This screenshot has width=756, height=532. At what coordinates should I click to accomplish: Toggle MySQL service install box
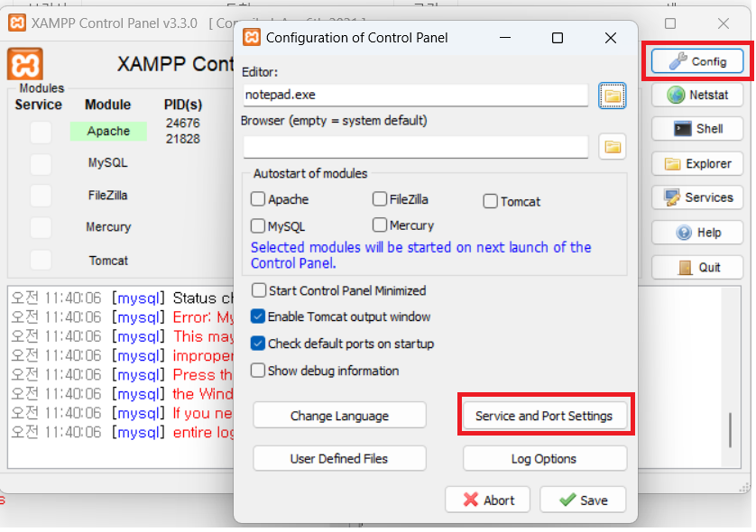pyautogui.click(x=41, y=164)
